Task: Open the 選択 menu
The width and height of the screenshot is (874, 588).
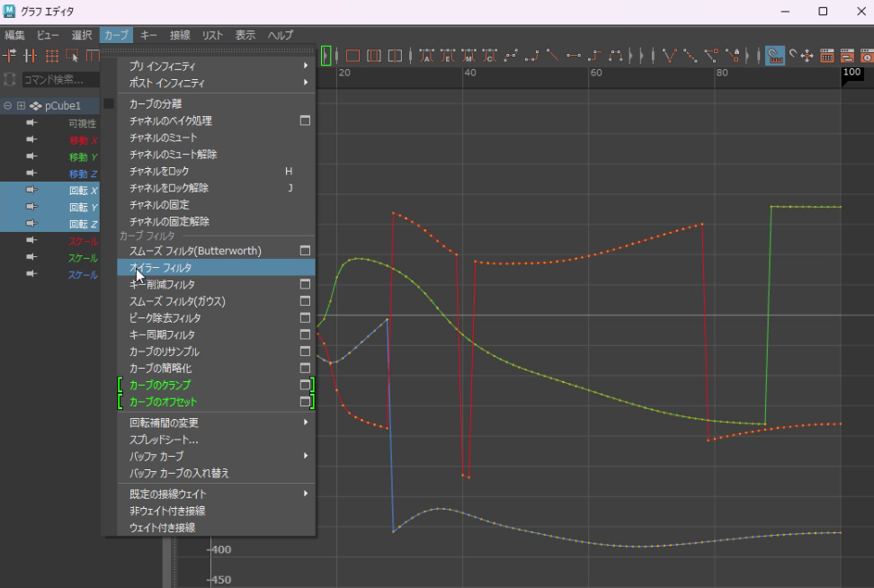Action: (82, 35)
